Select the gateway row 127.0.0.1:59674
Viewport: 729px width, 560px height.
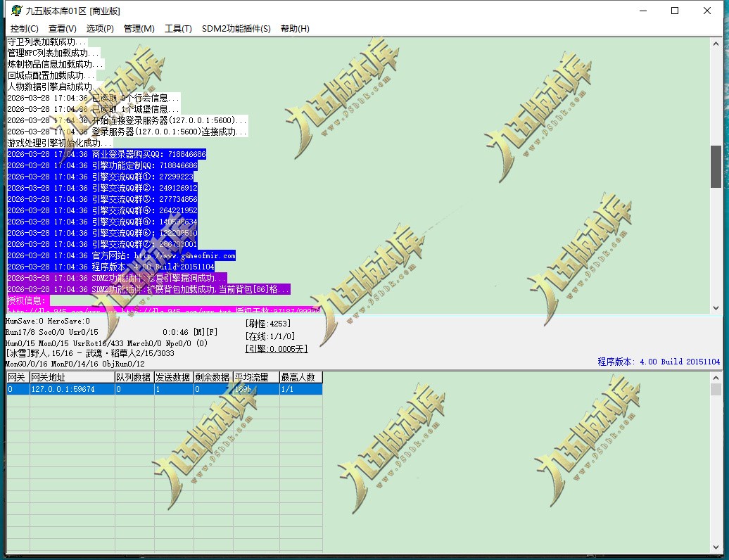click(x=164, y=389)
